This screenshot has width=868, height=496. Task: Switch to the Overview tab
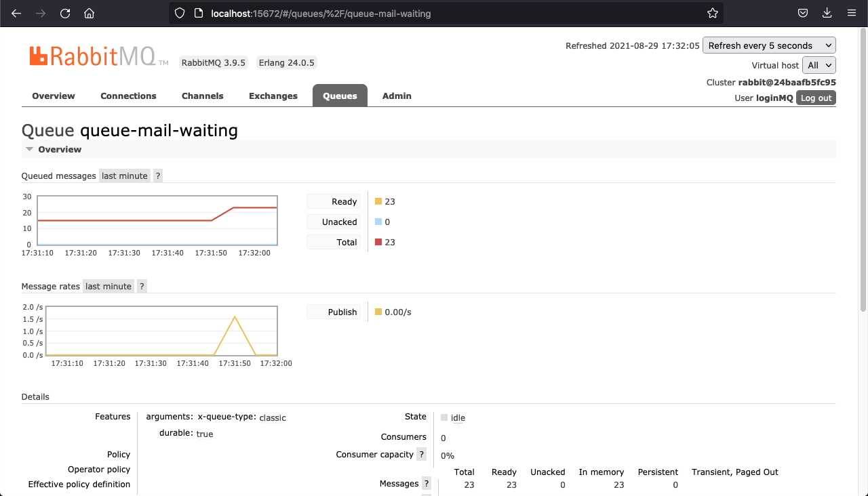[54, 96]
